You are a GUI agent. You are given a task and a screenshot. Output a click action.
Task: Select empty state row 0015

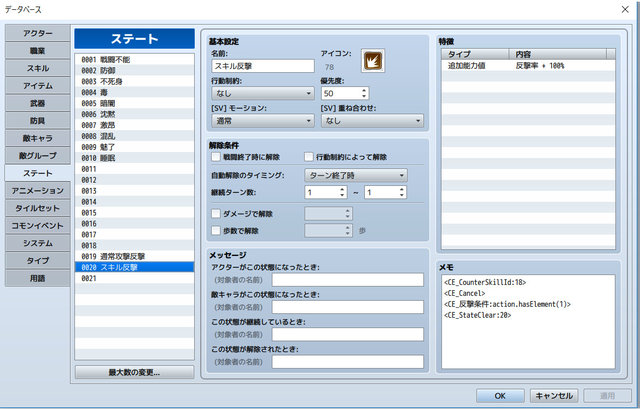pyautogui.click(x=134, y=213)
